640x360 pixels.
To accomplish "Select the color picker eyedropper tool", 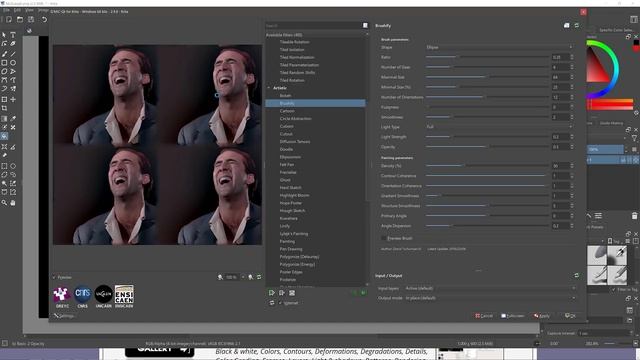I will pyautogui.click(x=13, y=118).
